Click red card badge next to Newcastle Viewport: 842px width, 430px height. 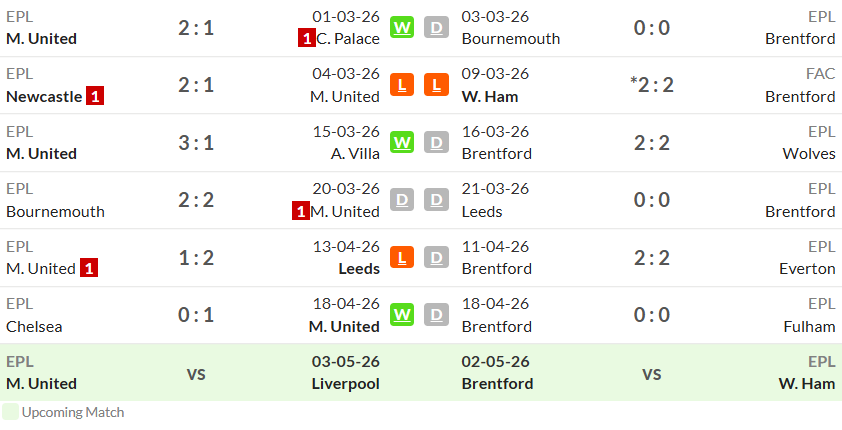[95, 97]
